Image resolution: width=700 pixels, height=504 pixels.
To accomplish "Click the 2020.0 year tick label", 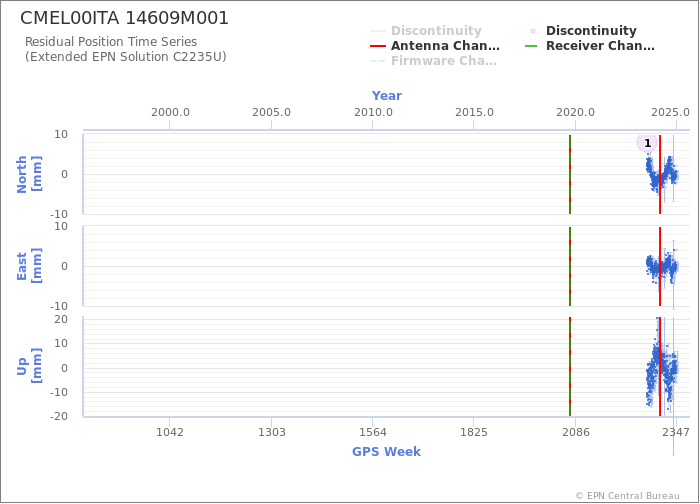I will pyautogui.click(x=575, y=112).
